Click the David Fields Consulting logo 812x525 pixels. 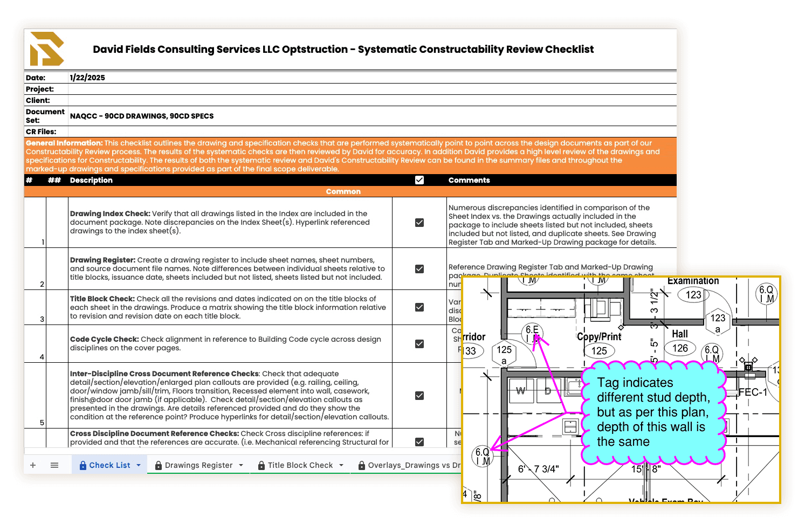point(47,49)
